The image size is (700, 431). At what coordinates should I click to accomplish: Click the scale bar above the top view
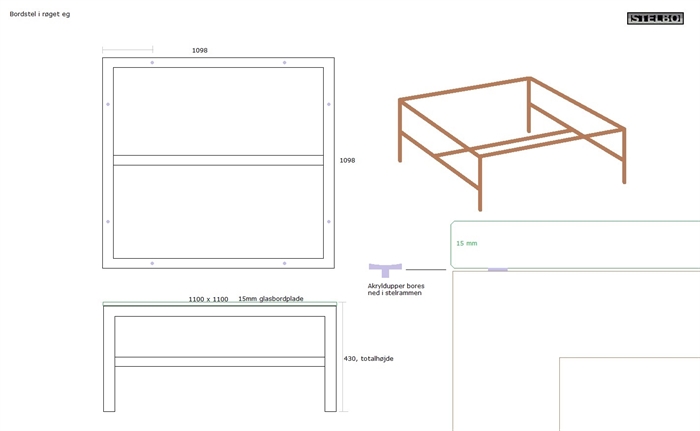click(128, 49)
